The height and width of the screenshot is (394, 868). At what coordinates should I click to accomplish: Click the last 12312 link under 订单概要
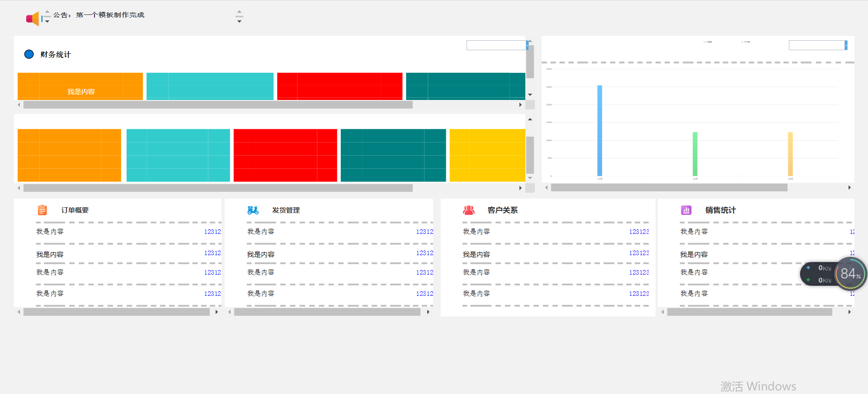pyautogui.click(x=212, y=294)
